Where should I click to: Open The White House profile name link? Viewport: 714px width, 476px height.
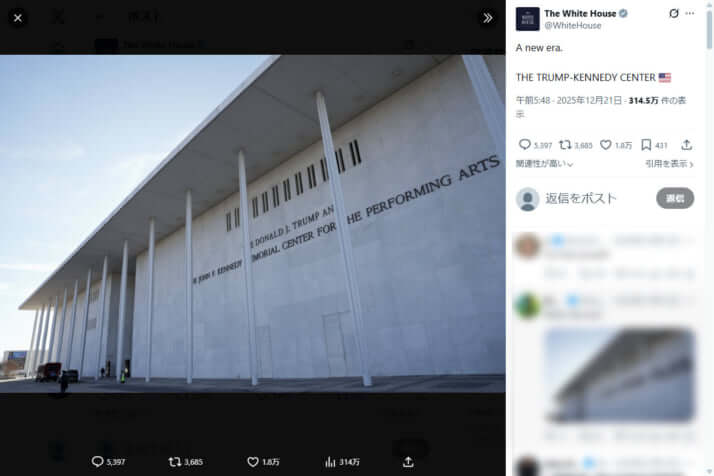[x=580, y=14]
